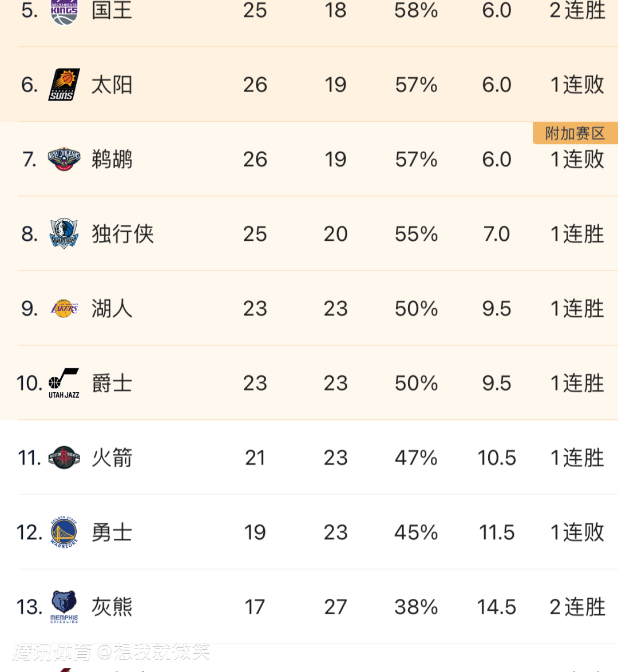This screenshot has height=672, width=618.
Task: Select the 湖人 team name
Action: click(112, 308)
